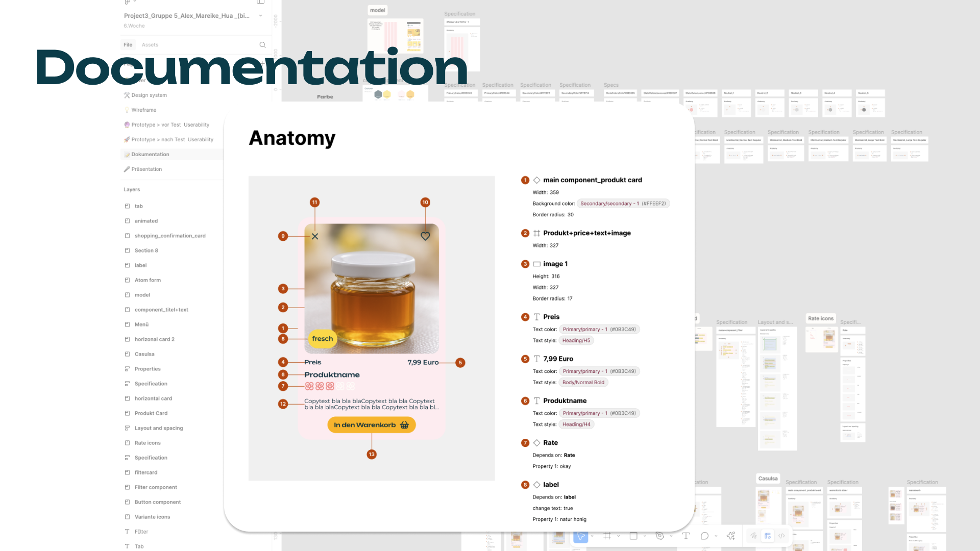The height and width of the screenshot is (551, 980).
Task: Select the Rectangle shape tool
Action: [x=633, y=536]
